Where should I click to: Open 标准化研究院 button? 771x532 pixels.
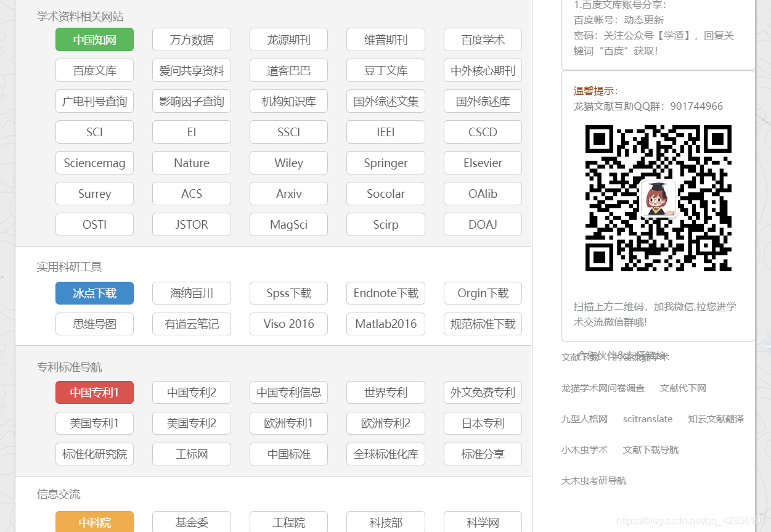point(94,454)
